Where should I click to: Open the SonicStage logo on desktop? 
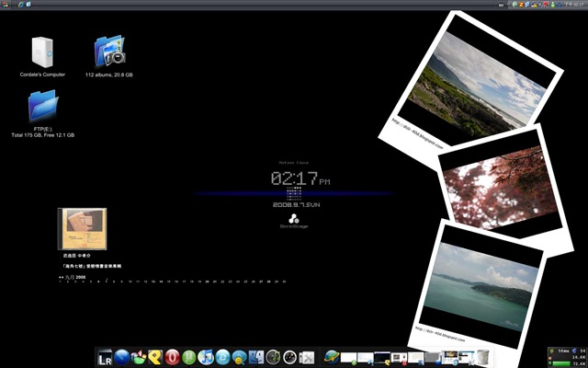pos(294,220)
